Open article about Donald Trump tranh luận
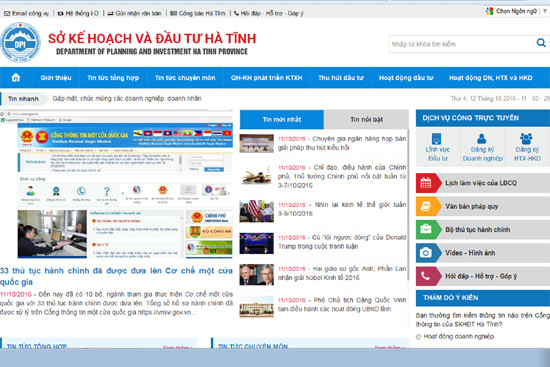Viewport: 550px width, 367px height. coord(342,242)
